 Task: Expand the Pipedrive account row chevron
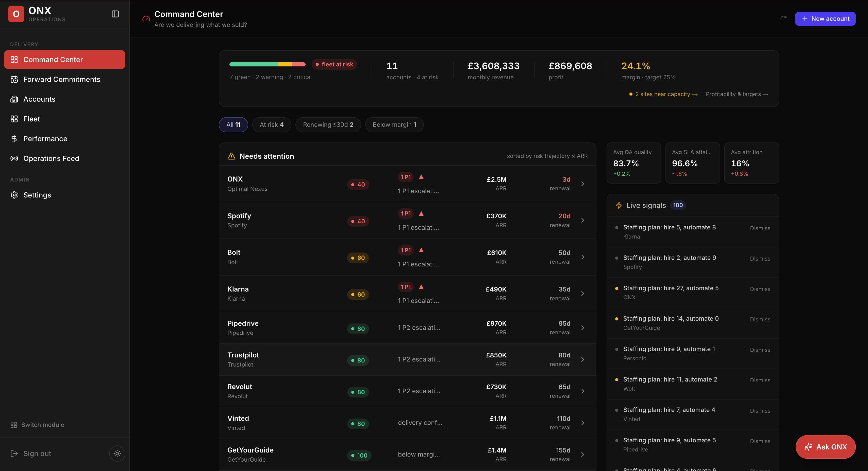(582, 328)
